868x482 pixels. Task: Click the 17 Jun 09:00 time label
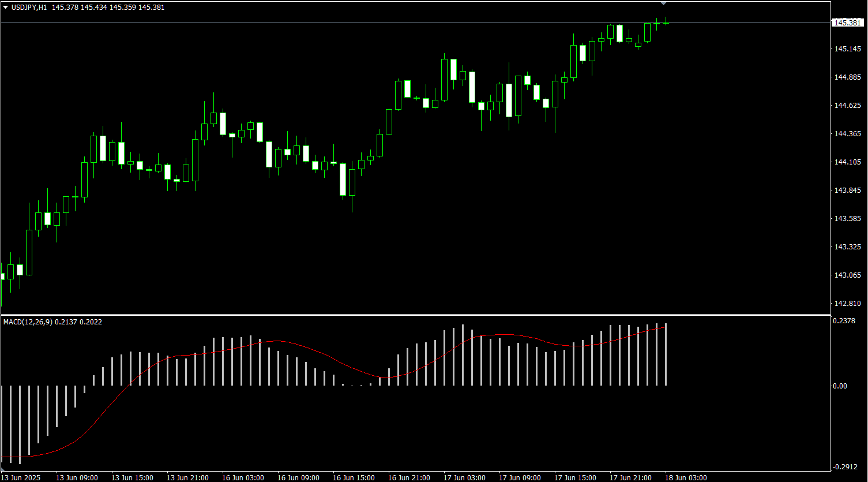[520, 478]
